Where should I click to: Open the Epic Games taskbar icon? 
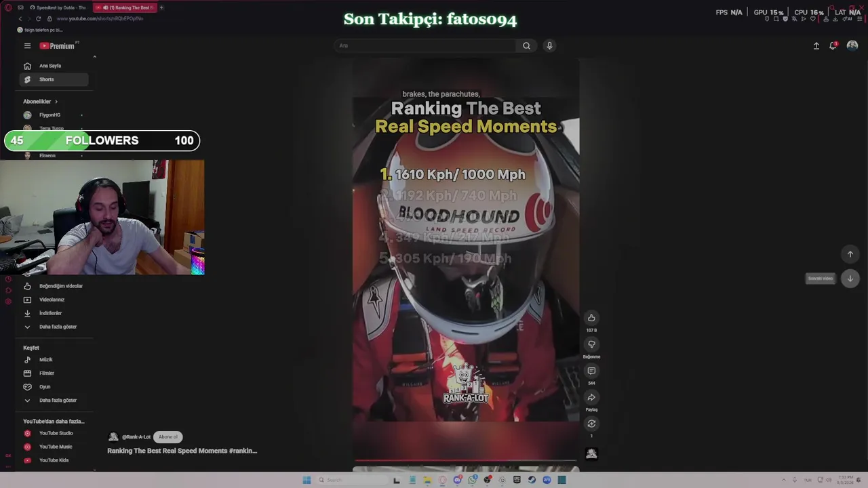(517, 480)
